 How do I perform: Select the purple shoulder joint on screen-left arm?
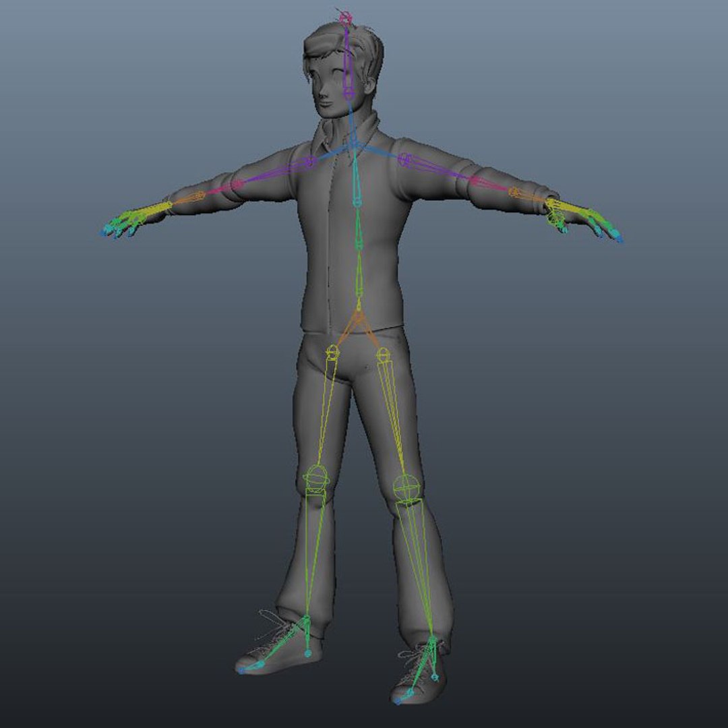pyautogui.click(x=310, y=162)
